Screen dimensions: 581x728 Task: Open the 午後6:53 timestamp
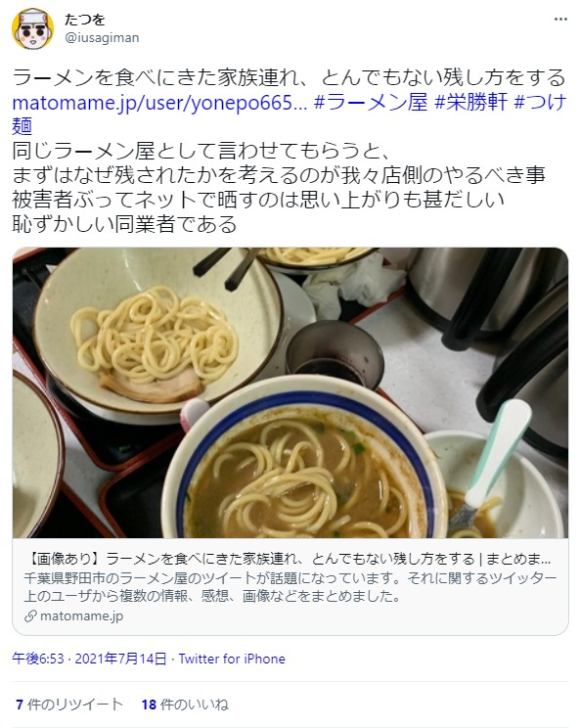38,659
